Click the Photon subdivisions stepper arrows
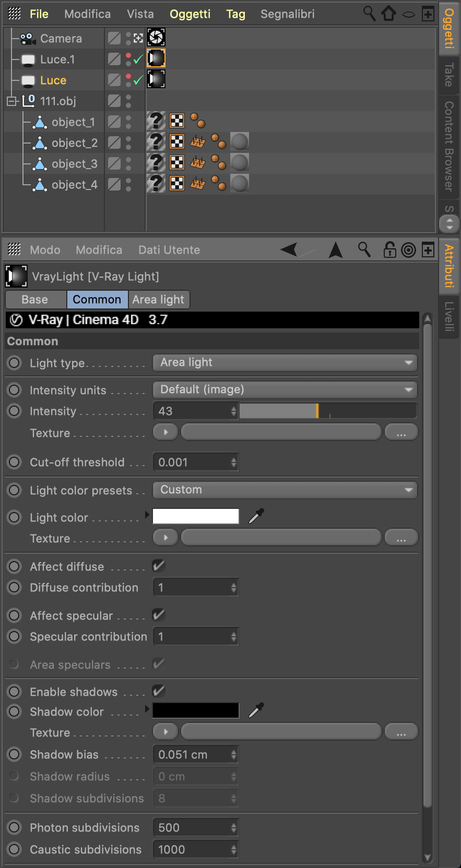 point(233,827)
